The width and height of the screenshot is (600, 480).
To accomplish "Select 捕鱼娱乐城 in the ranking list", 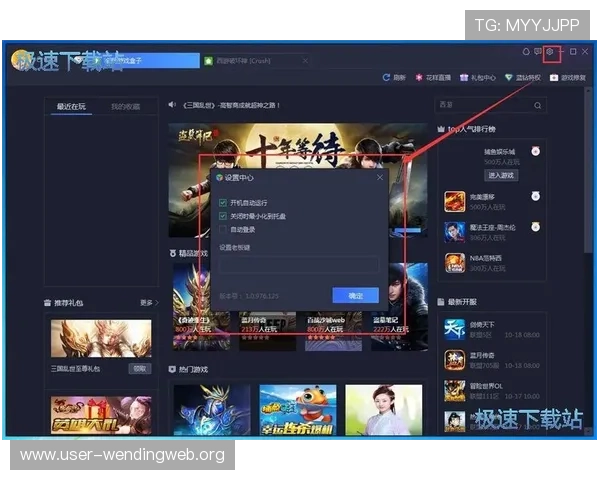I will 499,152.
